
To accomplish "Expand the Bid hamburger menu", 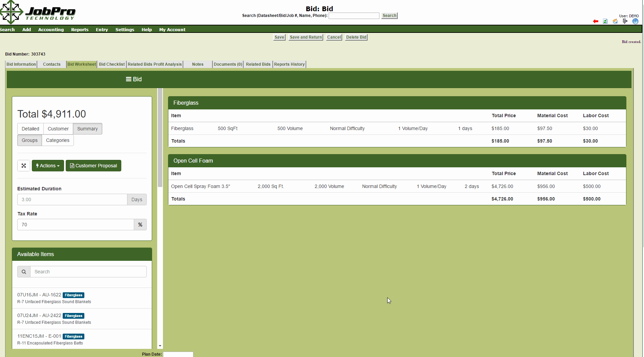I will 128,79.
